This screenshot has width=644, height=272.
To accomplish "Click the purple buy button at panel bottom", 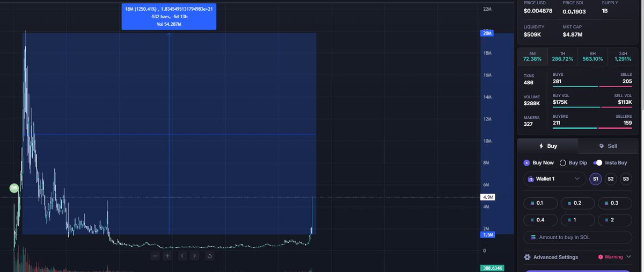I will pos(577,270).
